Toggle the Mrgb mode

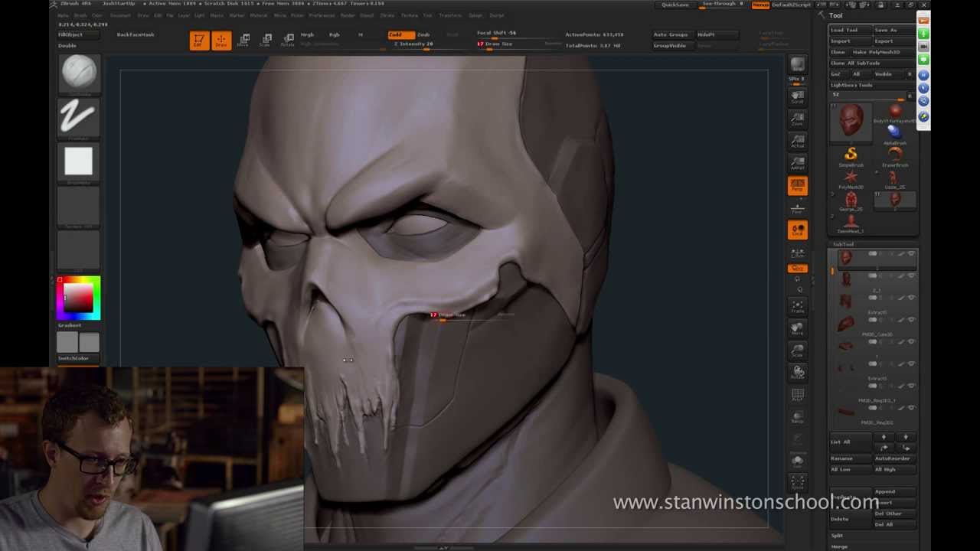[x=307, y=34]
